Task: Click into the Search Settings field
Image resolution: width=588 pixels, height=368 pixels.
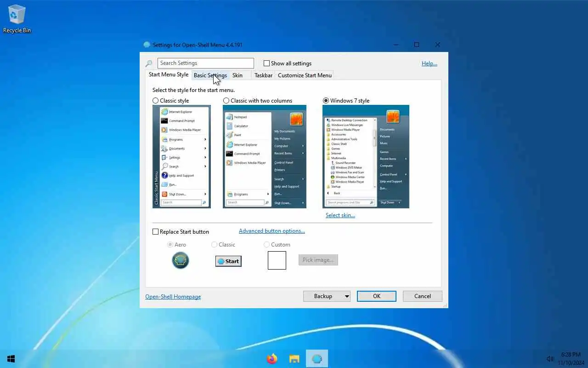Action: pyautogui.click(x=205, y=63)
